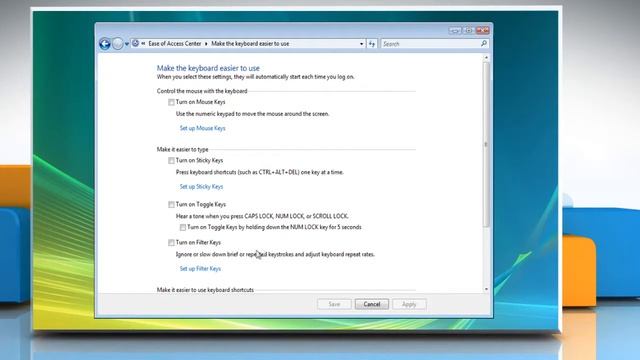
Task: Enable Turn on Mouse Keys checkbox
Action: [x=171, y=102]
